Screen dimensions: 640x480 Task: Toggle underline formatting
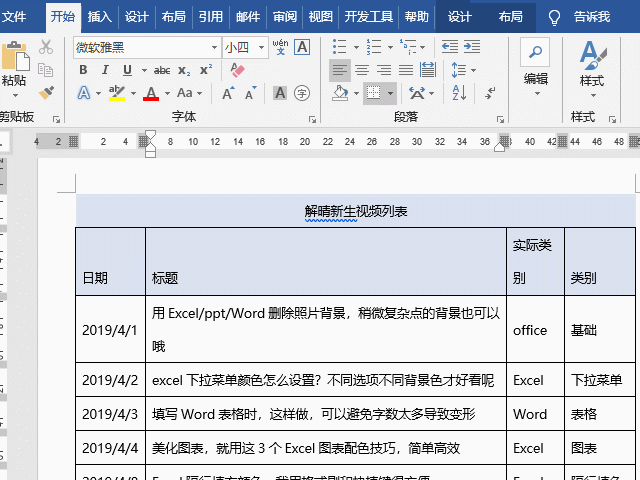pyautogui.click(x=127, y=70)
